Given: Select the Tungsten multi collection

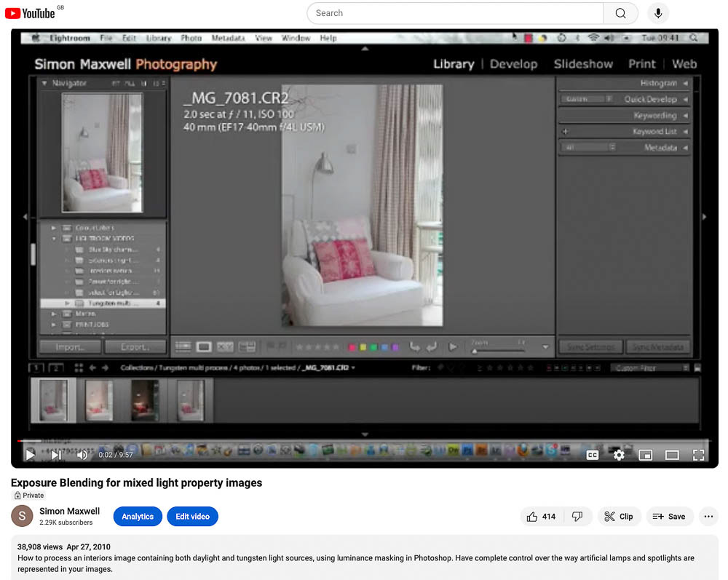Looking at the screenshot, I should pos(103,303).
